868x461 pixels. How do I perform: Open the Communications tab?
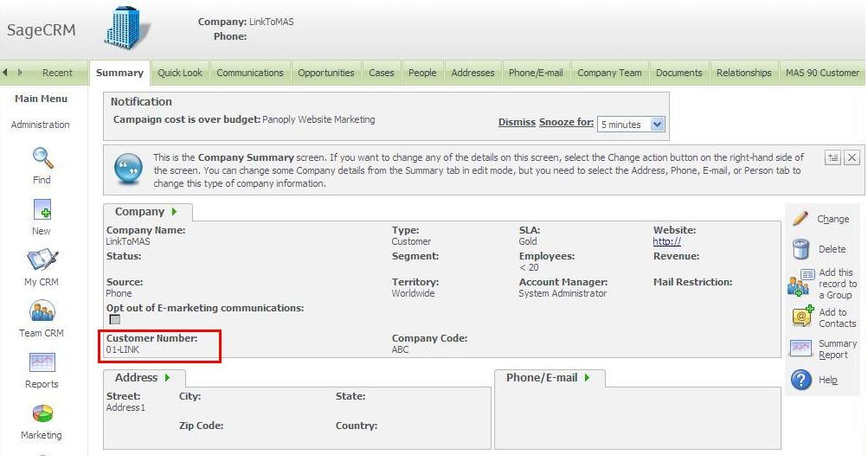(x=249, y=73)
